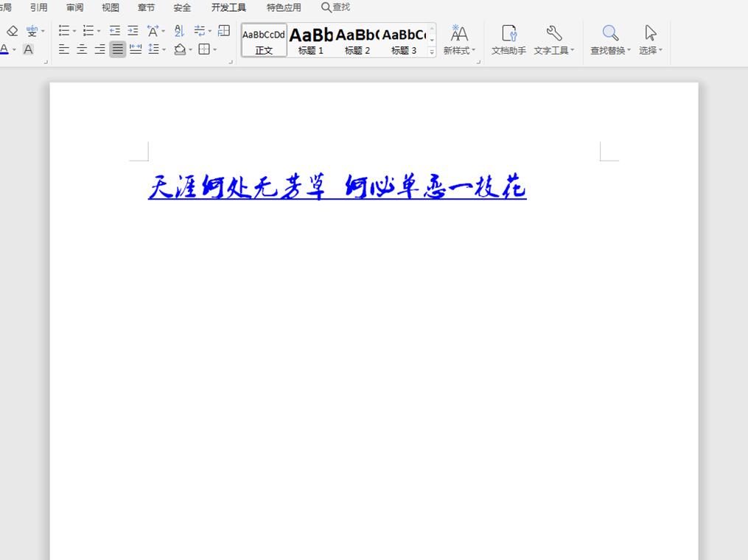Open the font color dropdown arrow

14,49
